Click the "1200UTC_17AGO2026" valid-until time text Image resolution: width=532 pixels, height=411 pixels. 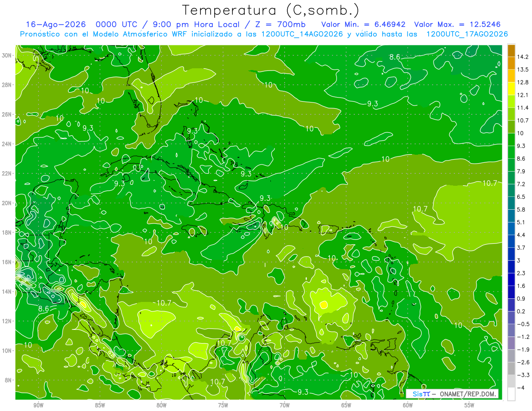tap(467, 34)
